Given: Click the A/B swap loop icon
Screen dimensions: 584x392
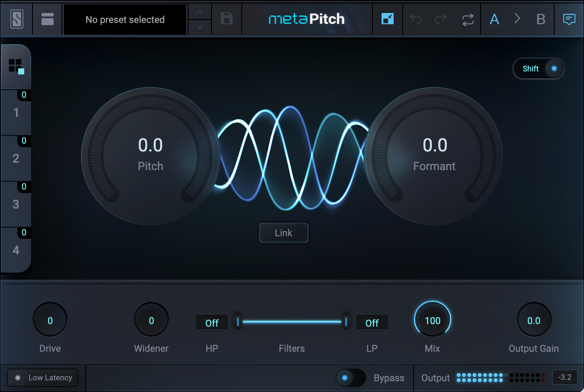Looking at the screenshot, I should click(468, 19).
